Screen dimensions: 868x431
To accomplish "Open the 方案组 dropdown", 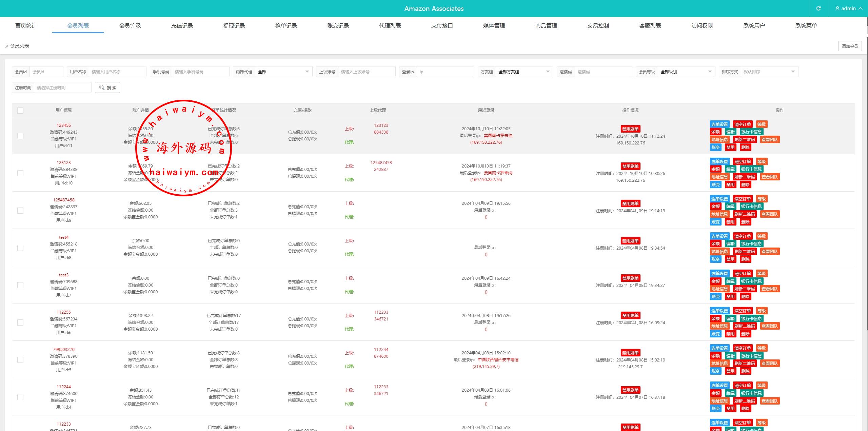I will 524,72.
